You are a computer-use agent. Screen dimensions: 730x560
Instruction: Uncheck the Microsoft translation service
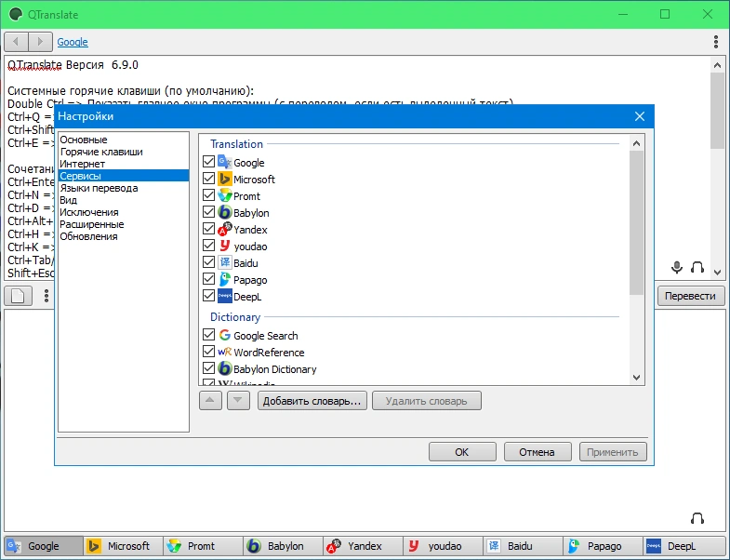(208, 179)
